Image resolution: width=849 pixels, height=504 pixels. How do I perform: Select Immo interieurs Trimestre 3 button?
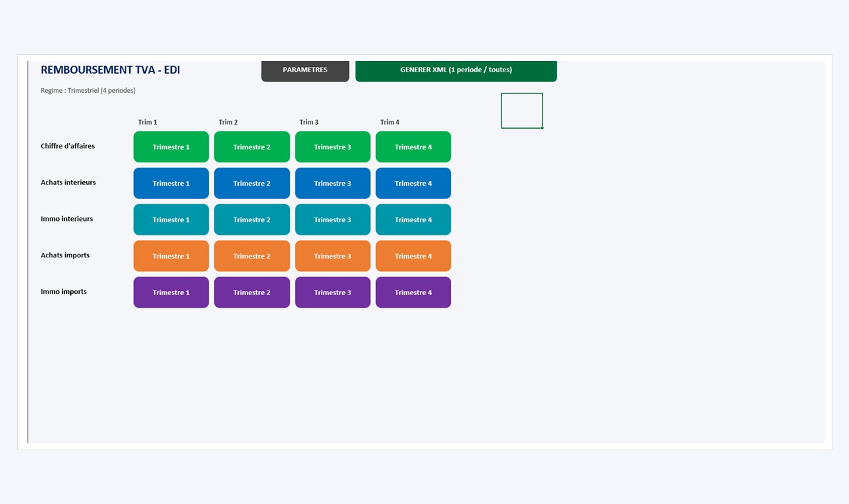coord(333,220)
